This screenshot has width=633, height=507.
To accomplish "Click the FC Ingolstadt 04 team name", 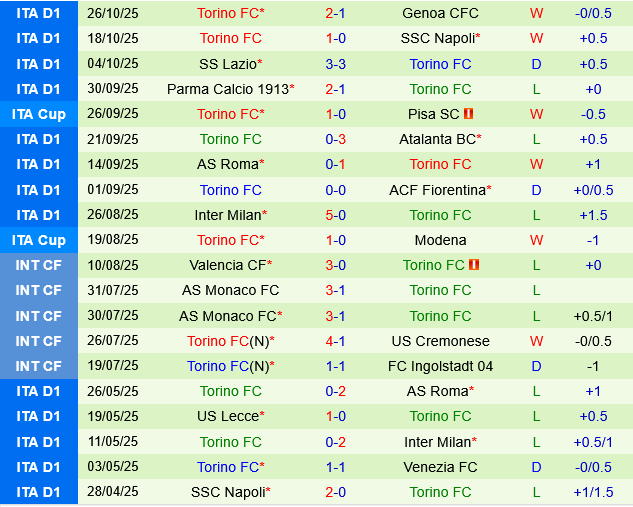I will click(440, 366).
